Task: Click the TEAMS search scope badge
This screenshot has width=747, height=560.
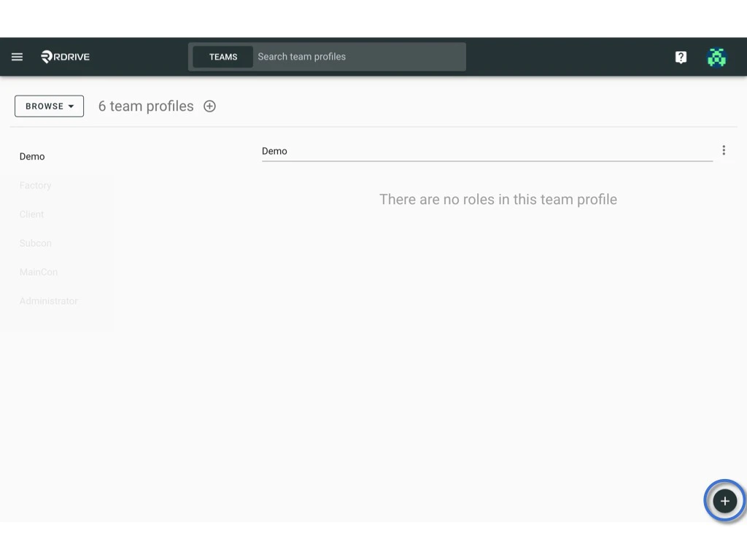Action: pyautogui.click(x=223, y=57)
